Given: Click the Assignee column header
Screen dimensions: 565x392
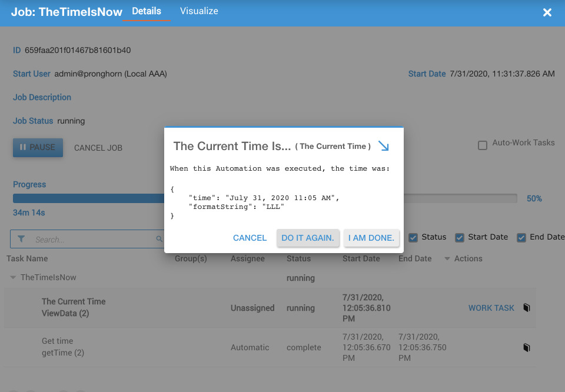Looking at the screenshot, I should pyautogui.click(x=248, y=259).
